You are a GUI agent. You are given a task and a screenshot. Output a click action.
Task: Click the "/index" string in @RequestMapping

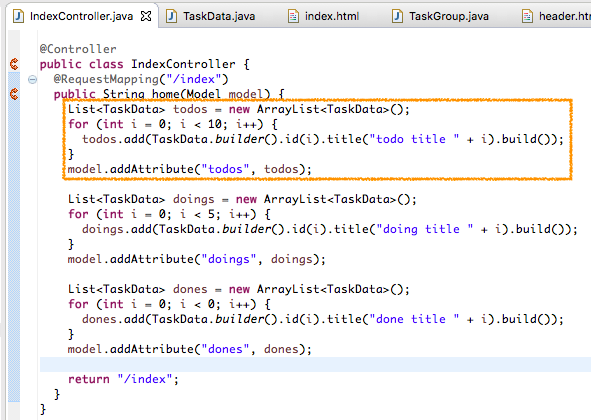[x=194, y=79]
